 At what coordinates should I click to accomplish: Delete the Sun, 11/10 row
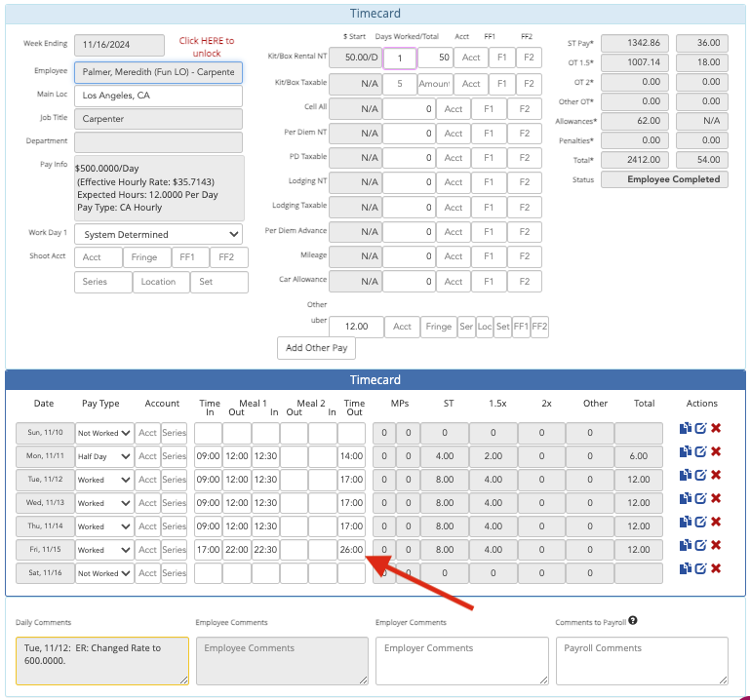pos(716,428)
